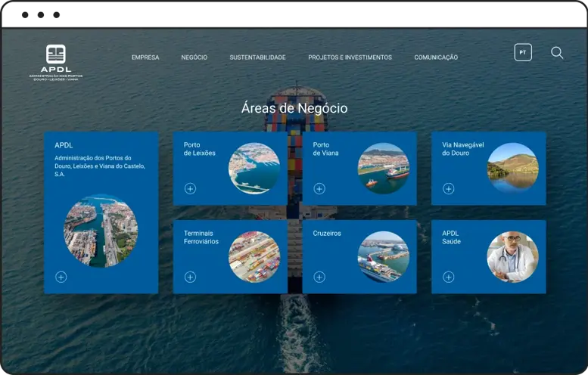Open the search magnifier icon

click(x=557, y=53)
